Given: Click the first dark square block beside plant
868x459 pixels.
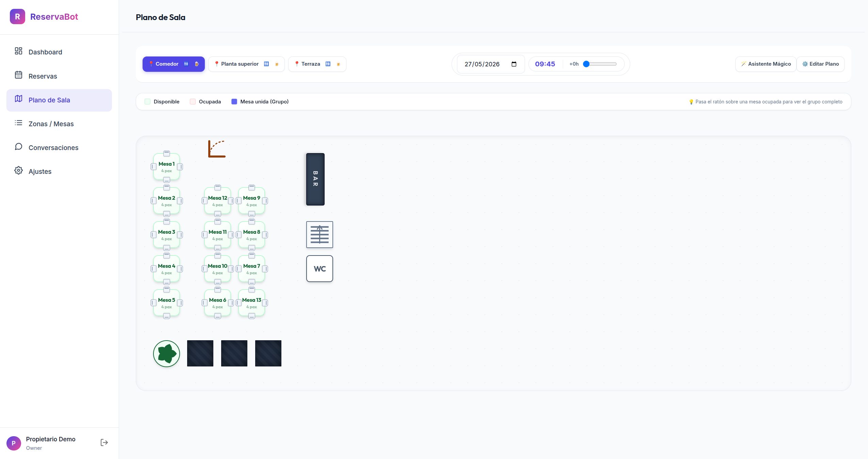Looking at the screenshot, I should pos(200,353).
